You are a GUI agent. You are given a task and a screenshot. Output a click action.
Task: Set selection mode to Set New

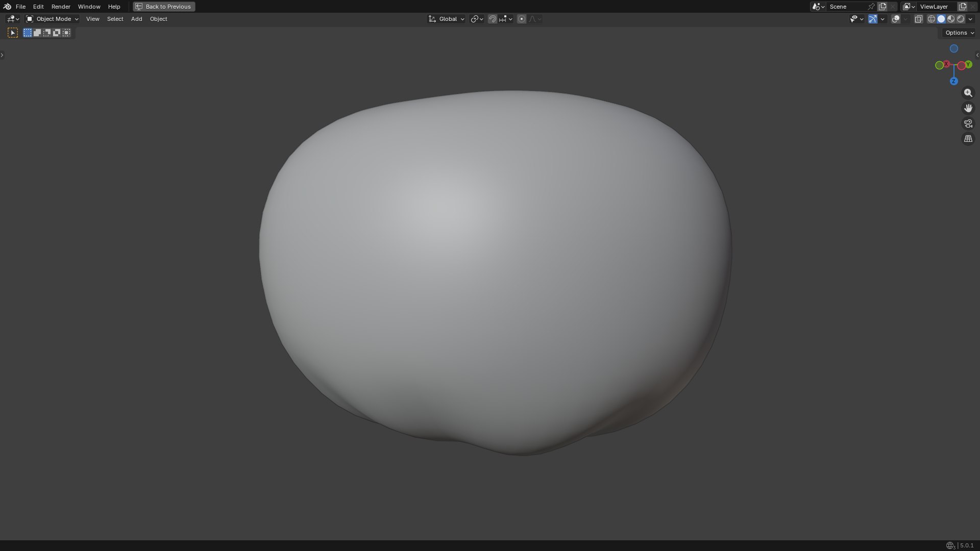28,33
